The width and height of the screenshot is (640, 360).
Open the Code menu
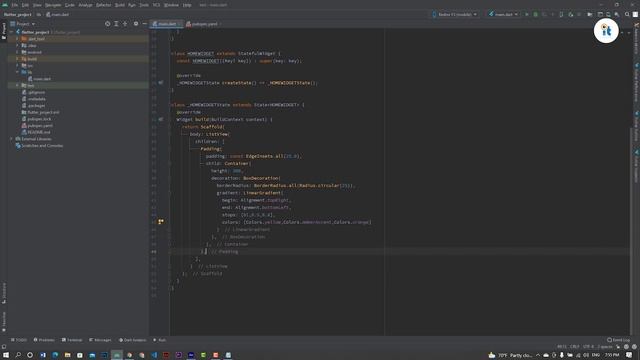point(70,5)
